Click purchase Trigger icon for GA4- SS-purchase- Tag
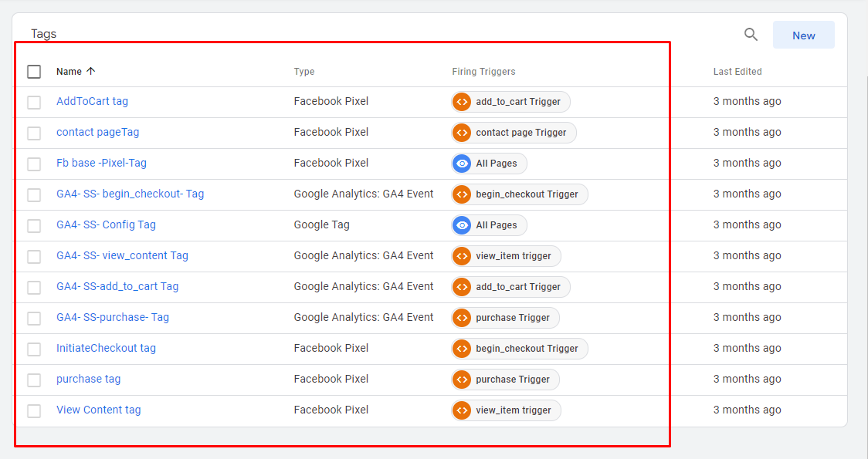Image resolution: width=868 pixels, height=459 pixels. (462, 318)
